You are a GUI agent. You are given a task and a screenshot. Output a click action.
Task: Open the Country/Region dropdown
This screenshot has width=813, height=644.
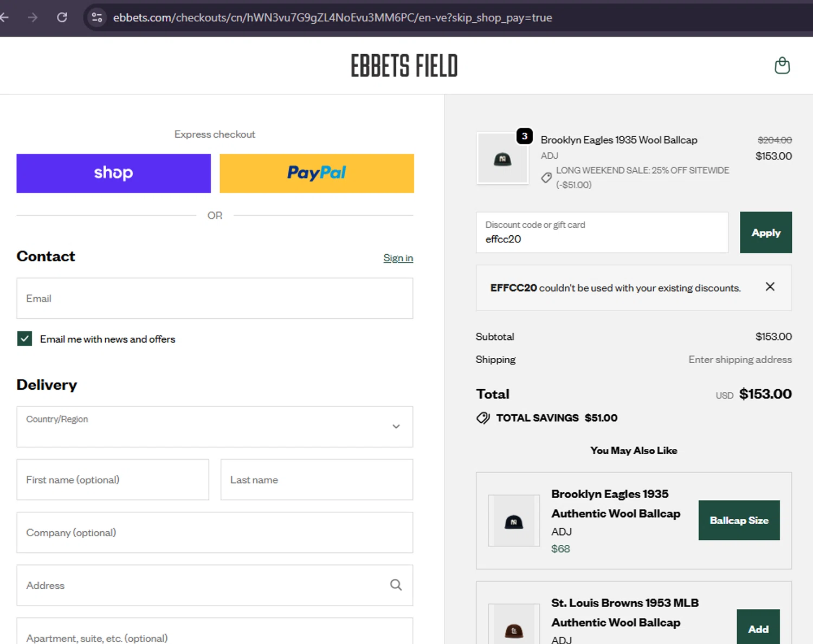coord(215,427)
